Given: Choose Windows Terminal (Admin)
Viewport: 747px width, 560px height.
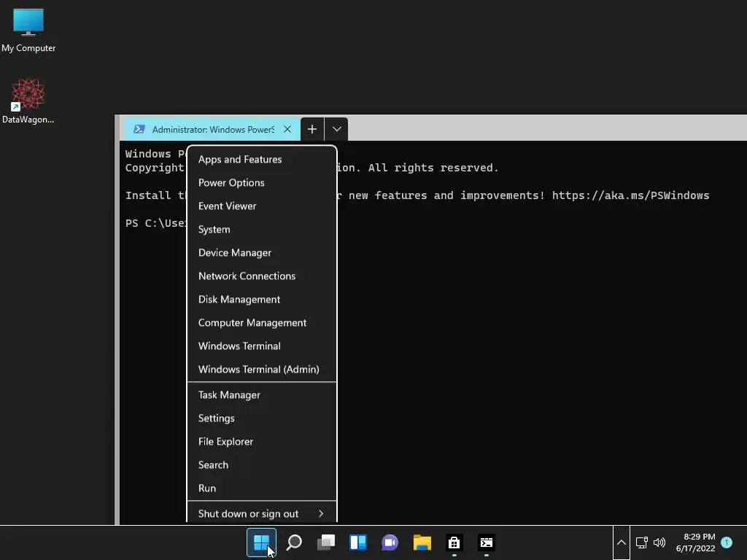Looking at the screenshot, I should coord(262,370).
